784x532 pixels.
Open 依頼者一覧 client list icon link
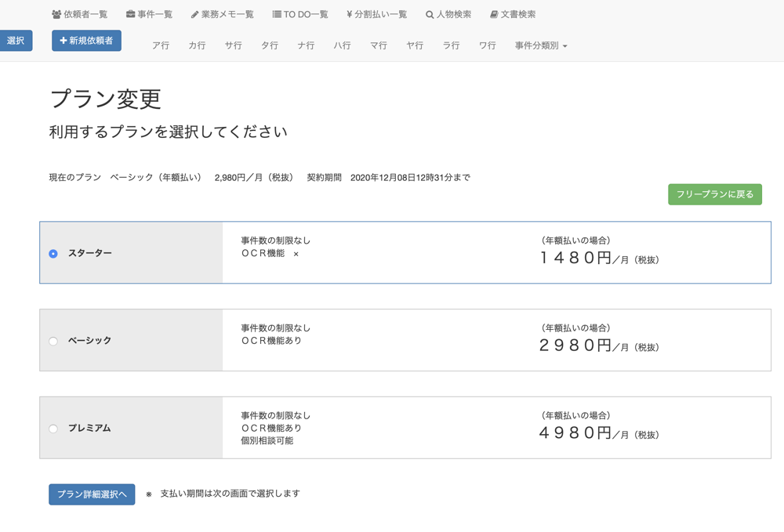click(79, 14)
